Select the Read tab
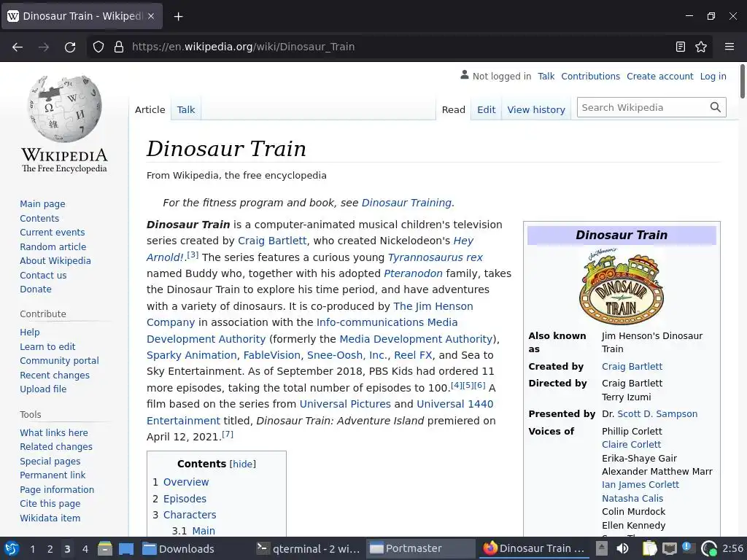The image size is (747, 560). (454, 109)
